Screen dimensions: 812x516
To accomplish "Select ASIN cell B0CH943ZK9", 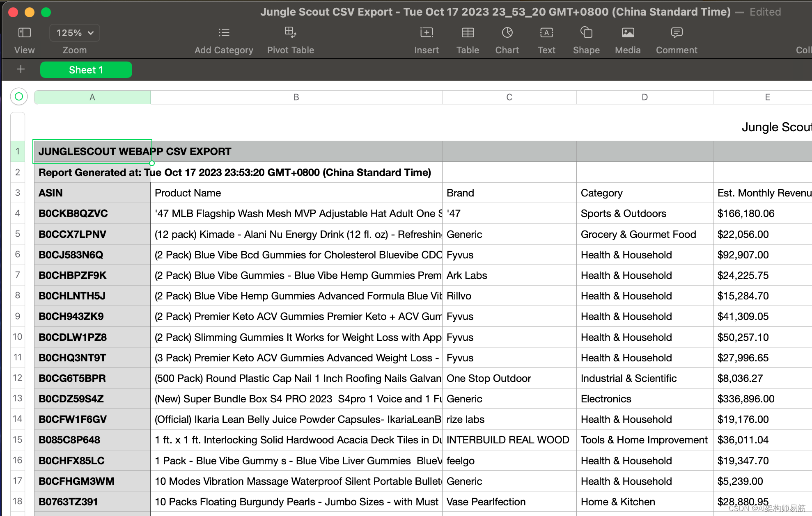I will (92, 316).
